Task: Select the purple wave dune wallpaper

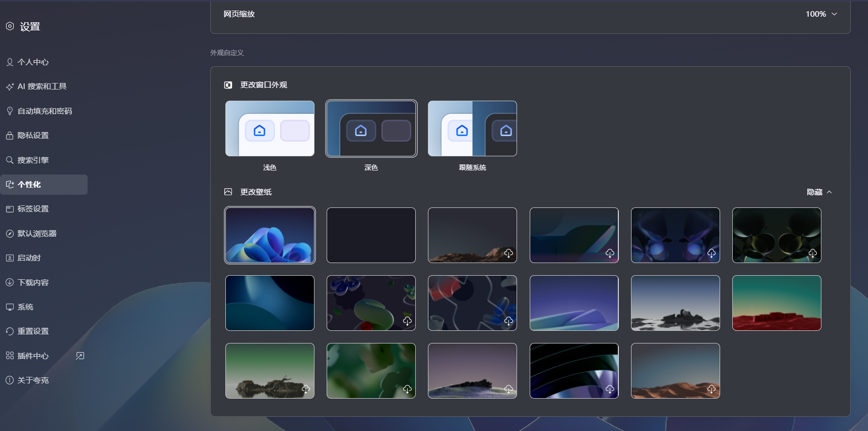Action: pyautogui.click(x=574, y=303)
